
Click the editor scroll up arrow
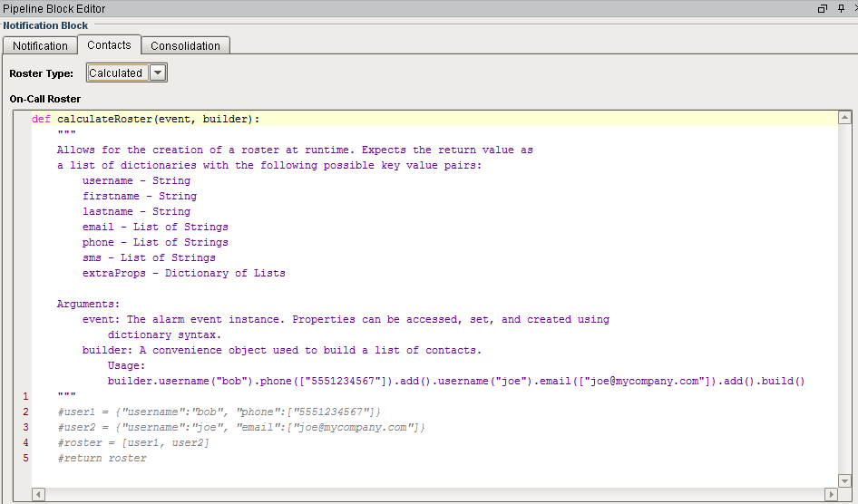click(x=845, y=117)
